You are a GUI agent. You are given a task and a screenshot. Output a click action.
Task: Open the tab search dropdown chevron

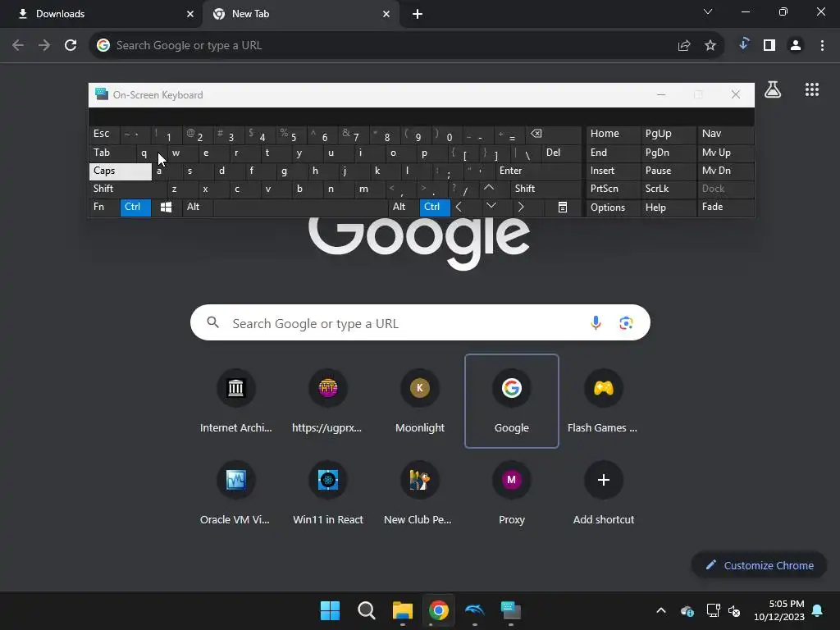pos(708,11)
